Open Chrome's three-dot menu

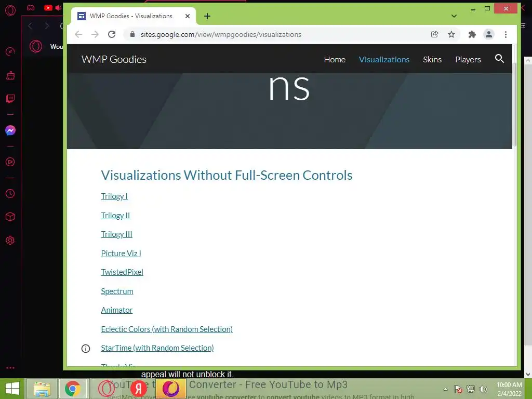(506, 34)
